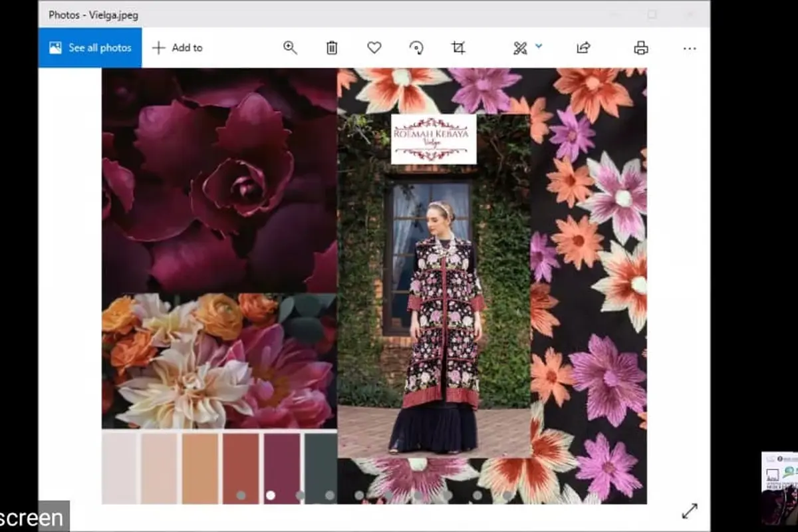Screen dimensions: 798x532
Task: Maximize the Photos window
Action: pos(652,14)
